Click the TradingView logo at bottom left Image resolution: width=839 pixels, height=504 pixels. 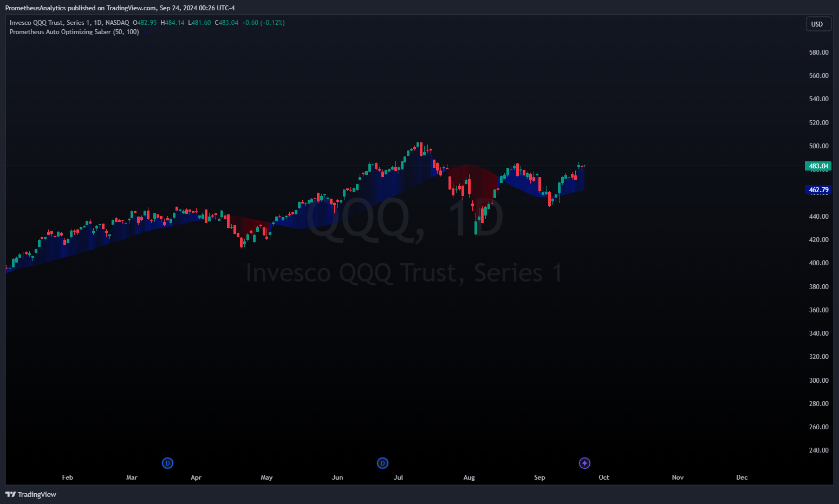pos(31,494)
